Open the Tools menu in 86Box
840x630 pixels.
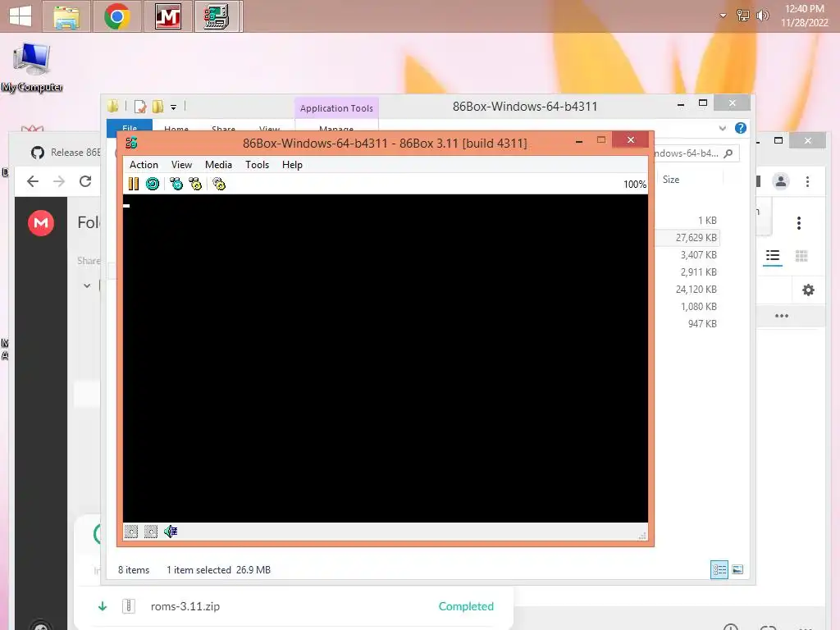pyautogui.click(x=257, y=165)
